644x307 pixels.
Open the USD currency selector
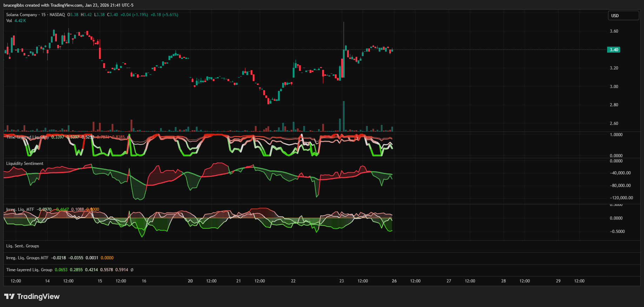coord(623,15)
